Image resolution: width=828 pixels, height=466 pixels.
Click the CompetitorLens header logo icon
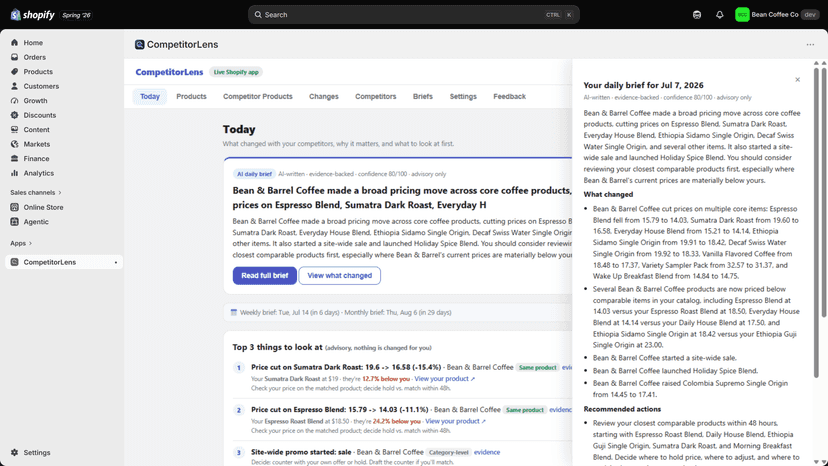139,44
